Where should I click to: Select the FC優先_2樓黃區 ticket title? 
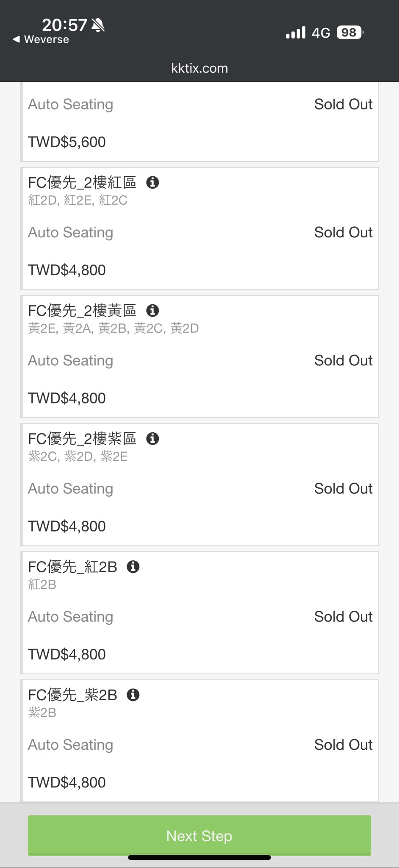[82, 311]
